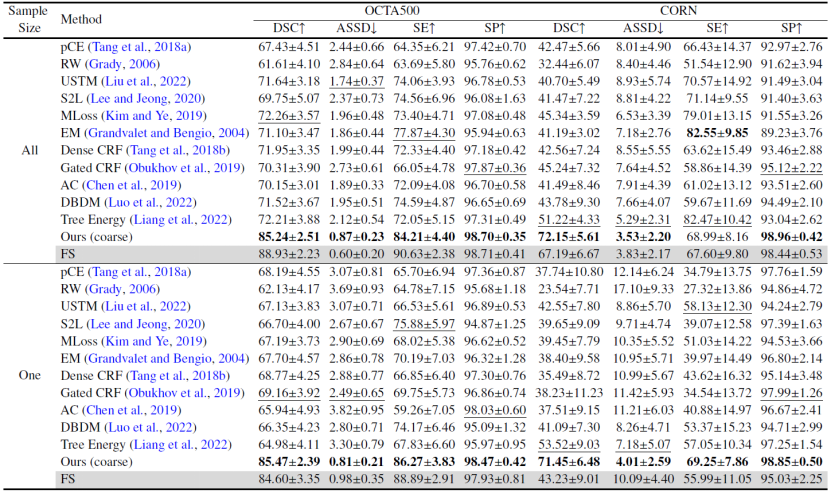Select the One sample size label
This screenshot has width=831, height=493.
pyautogui.click(x=29, y=375)
